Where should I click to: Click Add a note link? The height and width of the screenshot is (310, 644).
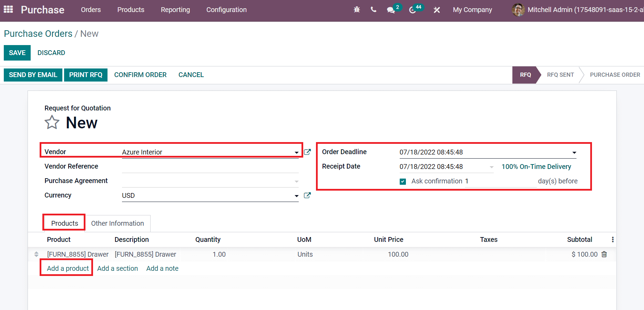click(x=162, y=268)
